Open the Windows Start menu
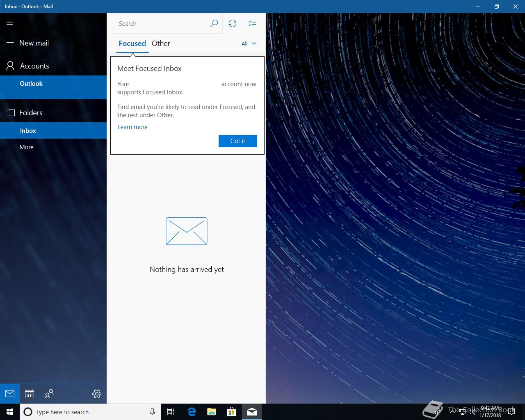The height and width of the screenshot is (420, 525). click(x=10, y=412)
